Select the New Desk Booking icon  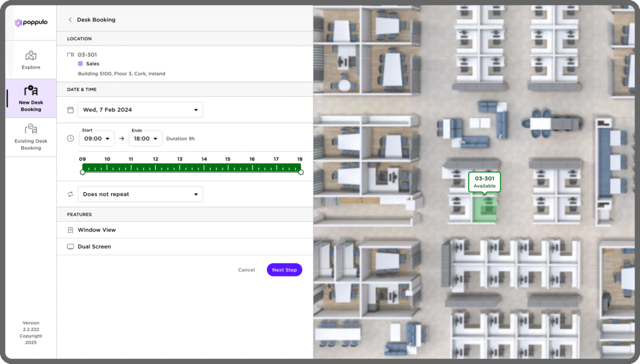(31, 91)
